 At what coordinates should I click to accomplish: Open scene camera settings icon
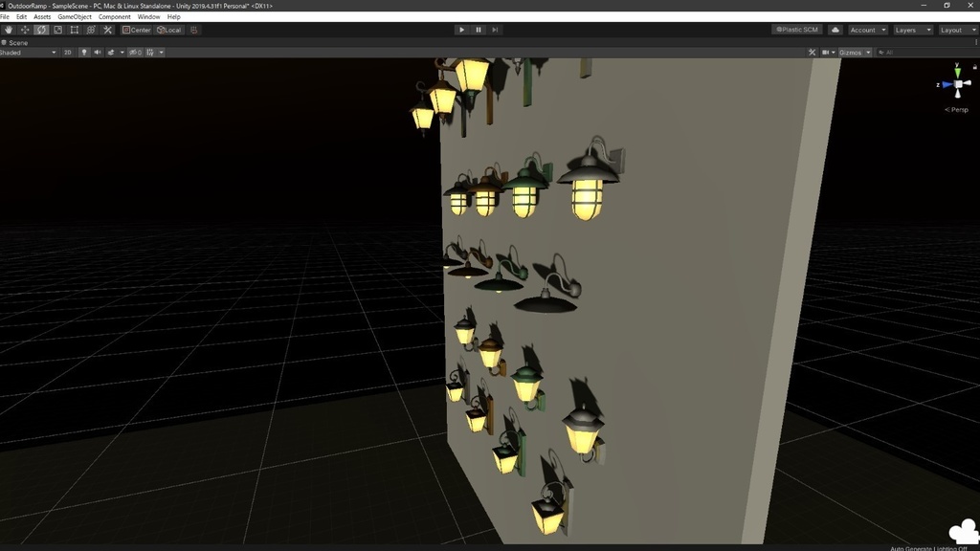point(825,53)
